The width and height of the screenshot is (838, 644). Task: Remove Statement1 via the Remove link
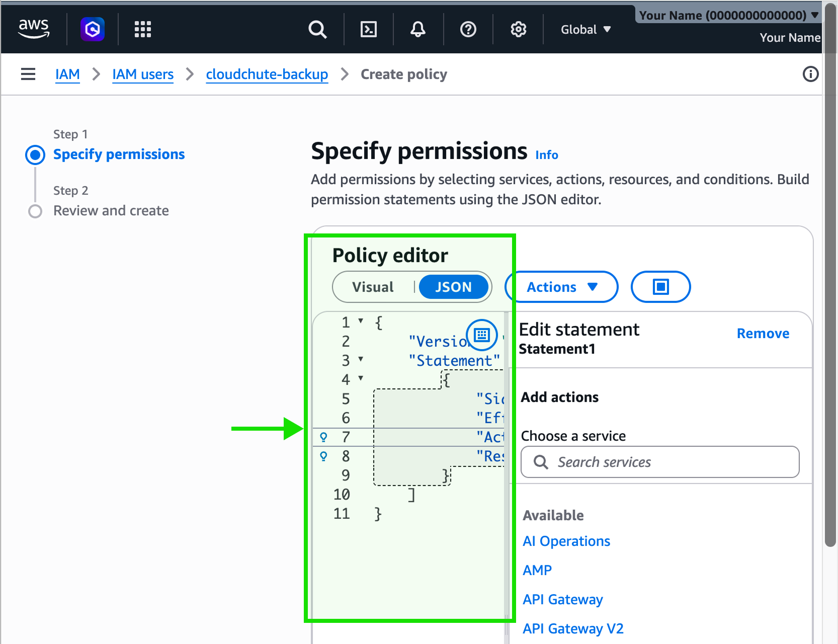pyautogui.click(x=763, y=334)
